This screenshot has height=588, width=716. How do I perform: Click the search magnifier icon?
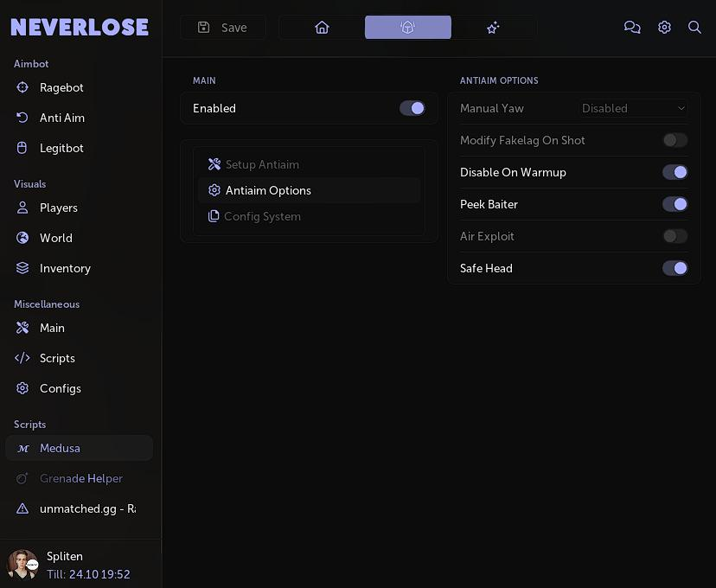[x=694, y=28]
